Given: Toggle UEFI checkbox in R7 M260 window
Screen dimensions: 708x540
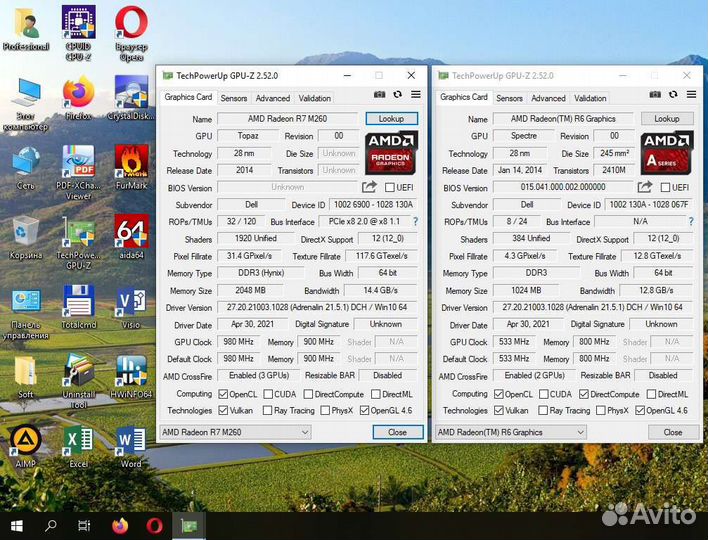Looking at the screenshot, I should 390,187.
